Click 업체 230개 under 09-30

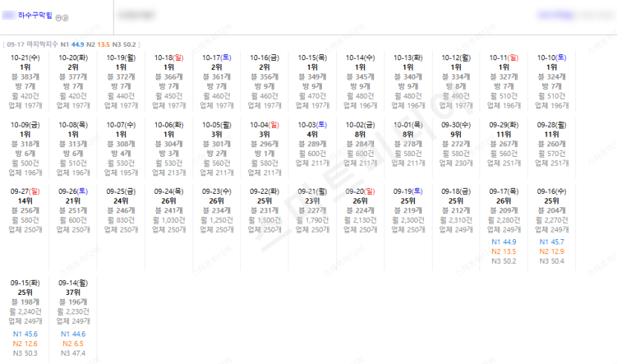[x=456, y=163]
